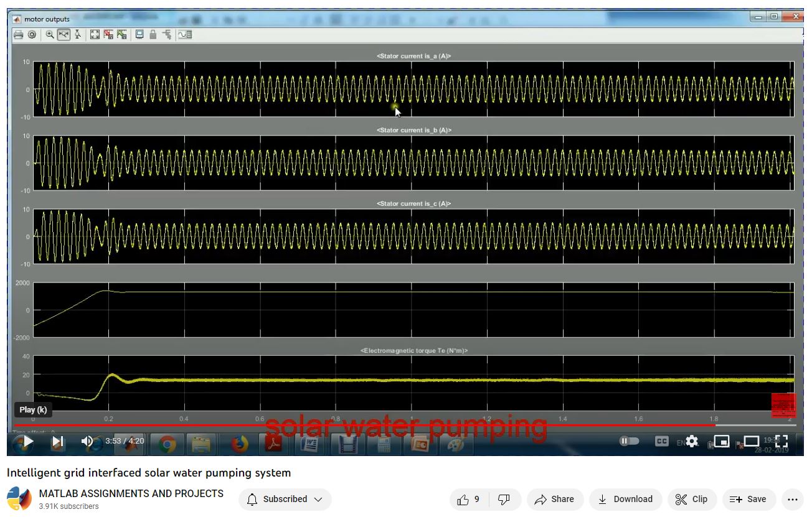
Task: Select the zoom-in magnifier tool
Action: [x=50, y=35]
